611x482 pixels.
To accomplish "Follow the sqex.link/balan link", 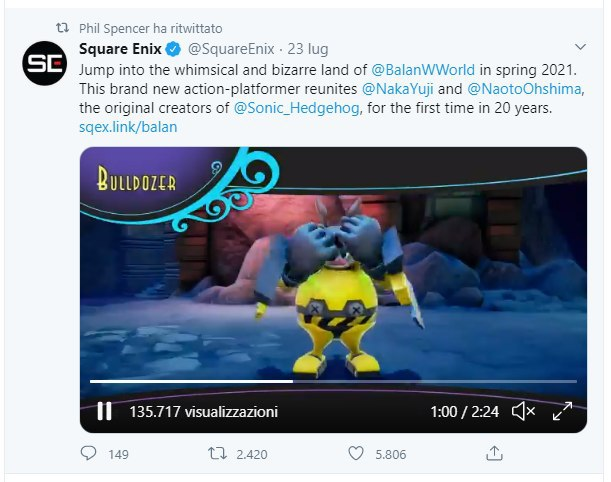I will point(128,127).
